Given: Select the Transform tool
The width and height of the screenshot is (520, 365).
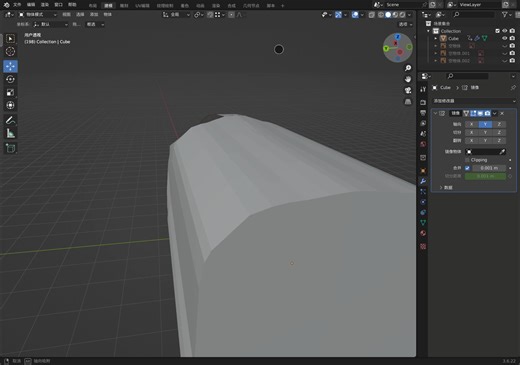Looking at the screenshot, I should (10, 105).
